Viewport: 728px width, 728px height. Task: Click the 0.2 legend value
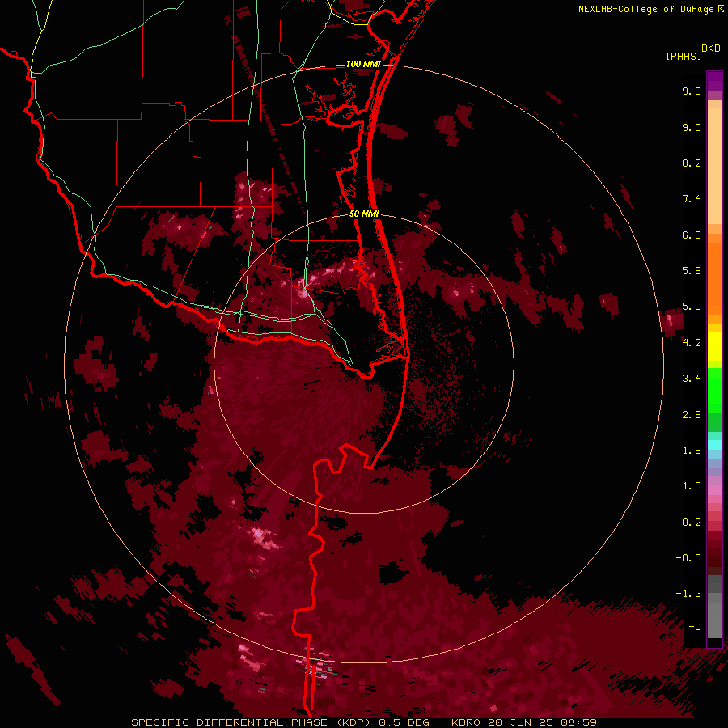692,523
